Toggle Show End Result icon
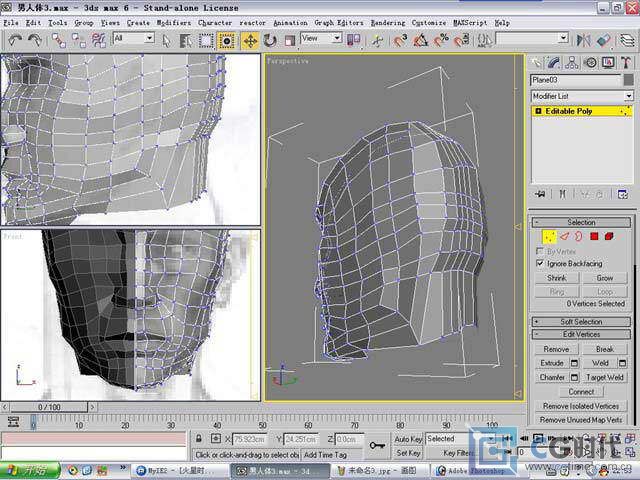This screenshot has width=640, height=480. [562, 194]
